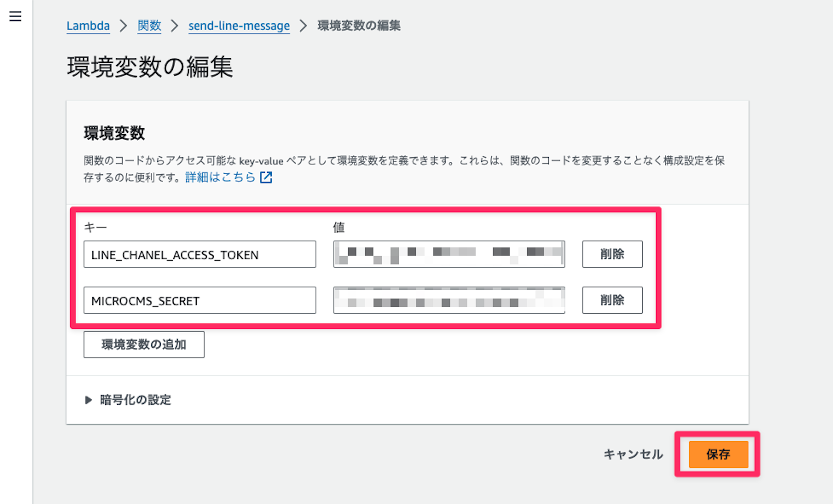
Task: Navigate to send-line-message breadcrumb
Action: pyautogui.click(x=239, y=26)
